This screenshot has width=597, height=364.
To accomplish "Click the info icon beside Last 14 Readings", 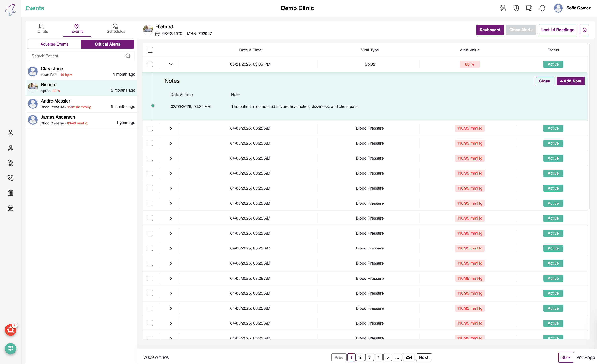I will (584, 30).
